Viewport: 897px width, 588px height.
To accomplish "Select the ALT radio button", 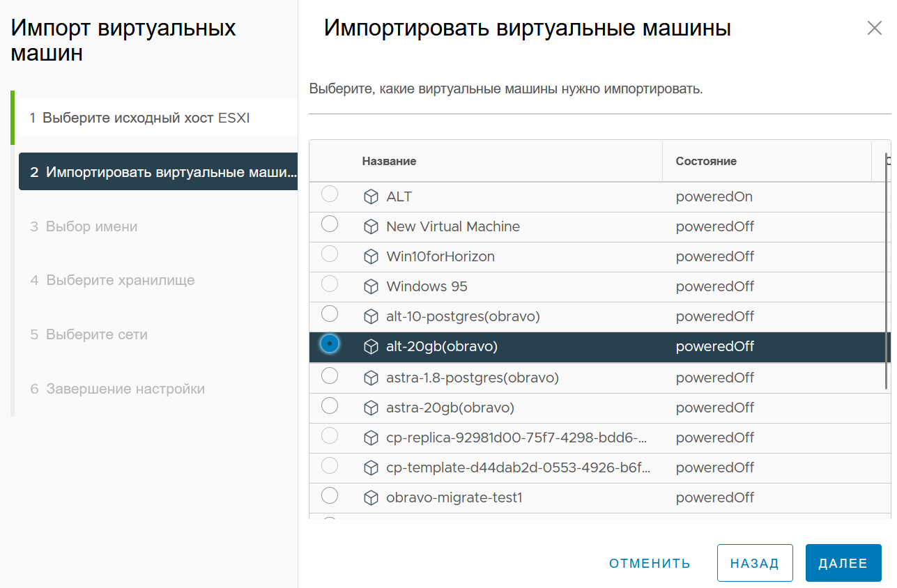I will coord(330,194).
